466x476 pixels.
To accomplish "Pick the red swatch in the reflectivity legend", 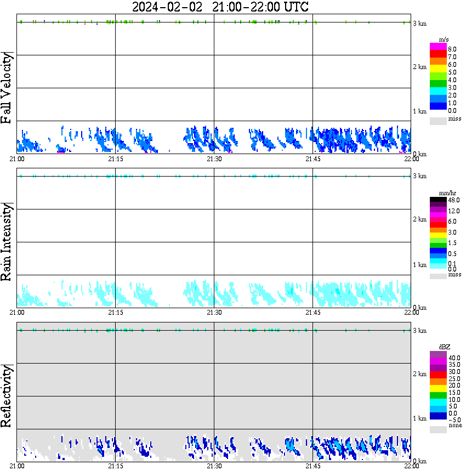I will 438,375.
